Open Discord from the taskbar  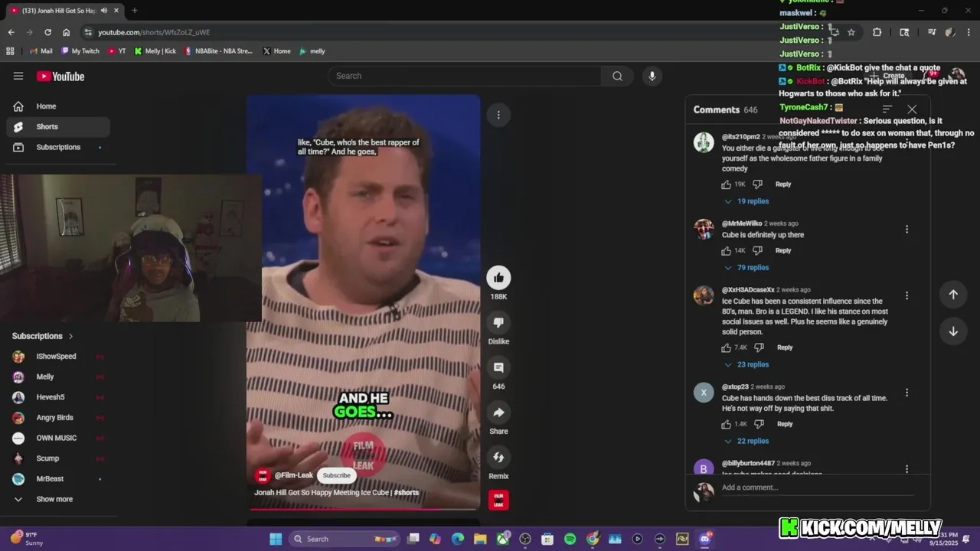[x=704, y=539]
